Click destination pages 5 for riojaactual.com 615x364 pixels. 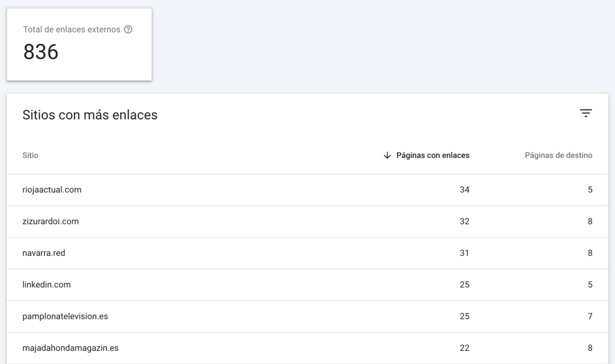(590, 190)
